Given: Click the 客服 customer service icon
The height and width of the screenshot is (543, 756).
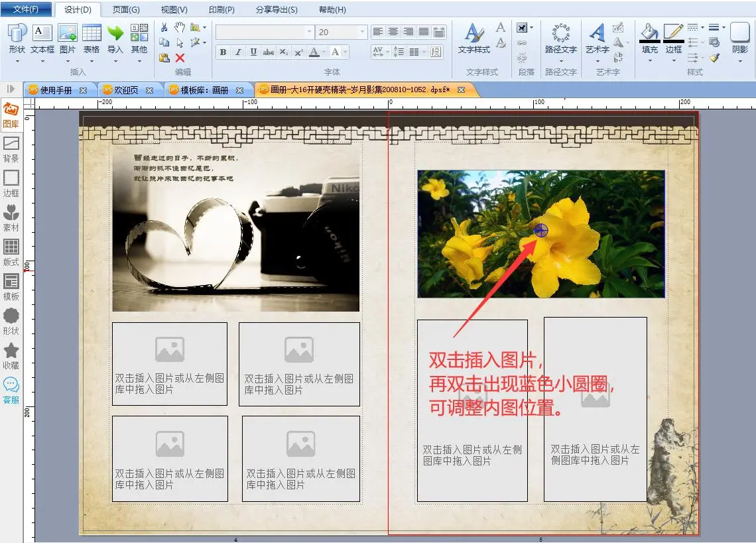Looking at the screenshot, I should (11, 390).
